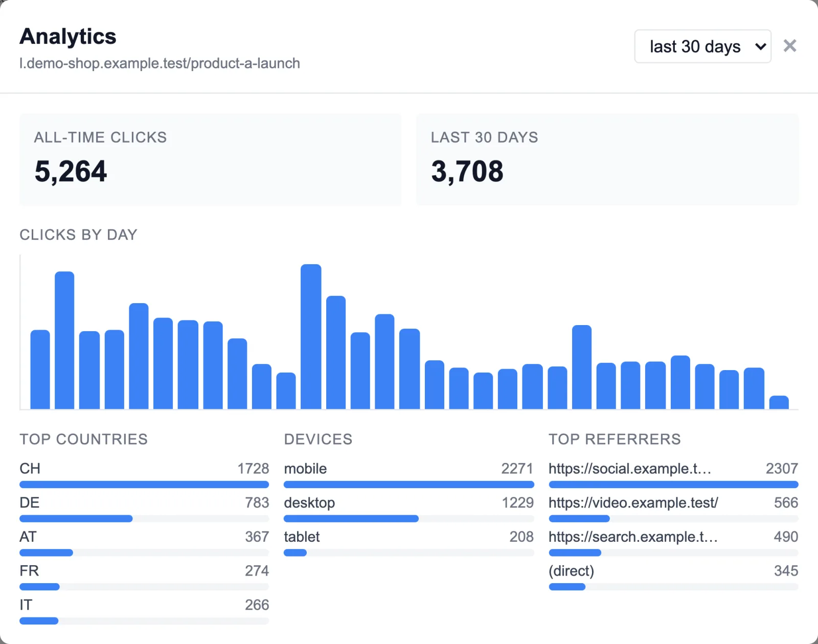Click the l.demo-shop.example.test/product-a-launch URL

(x=160, y=63)
